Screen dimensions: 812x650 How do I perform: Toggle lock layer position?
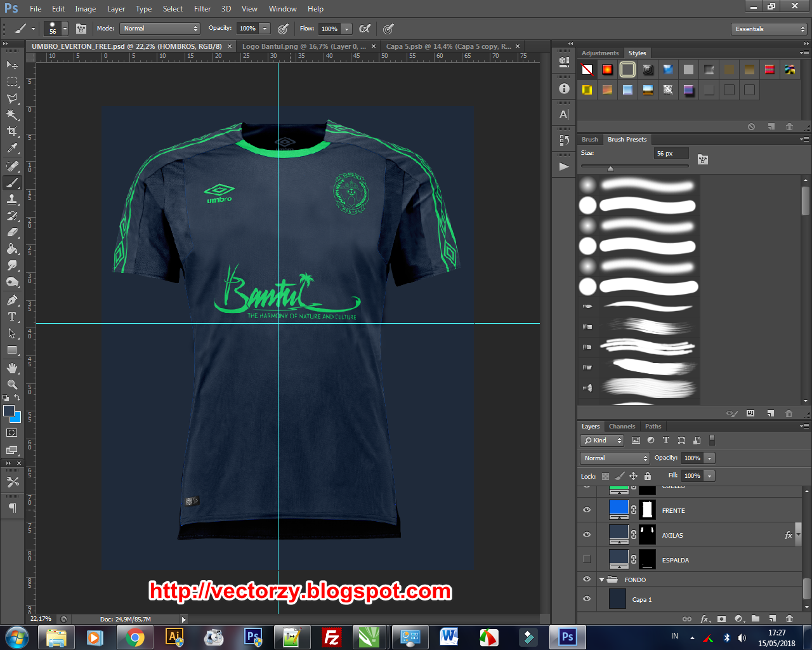(633, 476)
